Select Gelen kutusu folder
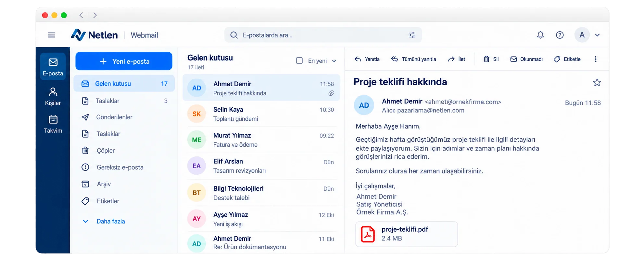The width and height of the screenshot is (644, 258). point(124,84)
